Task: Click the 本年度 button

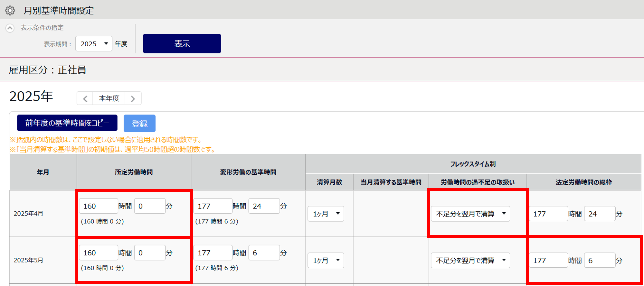Action: [x=109, y=98]
